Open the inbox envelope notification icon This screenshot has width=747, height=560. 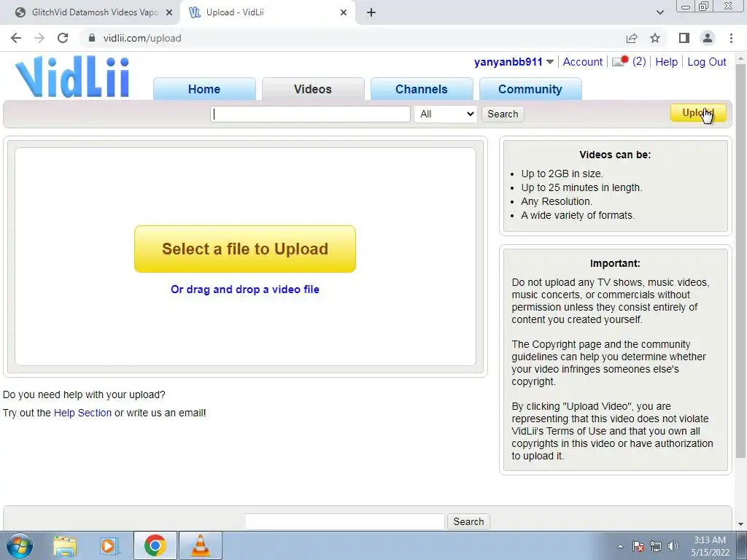[620, 61]
